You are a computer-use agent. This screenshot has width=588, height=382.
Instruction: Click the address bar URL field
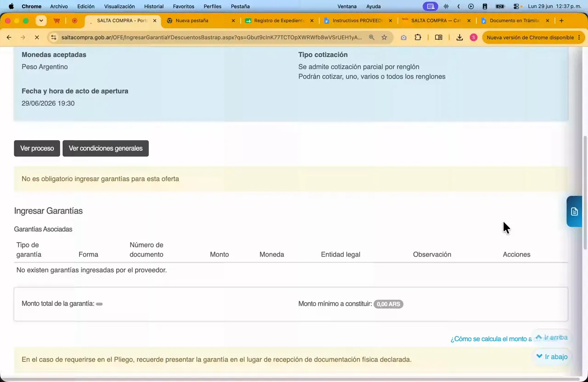[211, 37]
